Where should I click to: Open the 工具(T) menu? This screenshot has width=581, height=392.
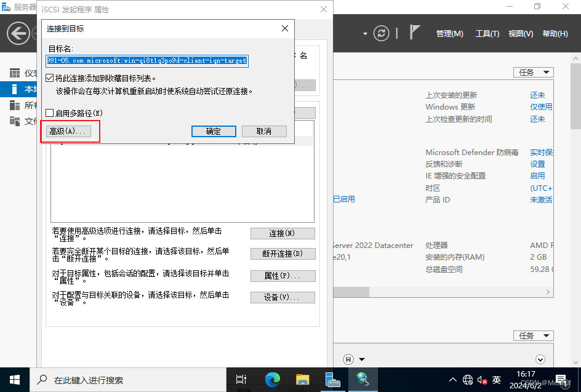[487, 34]
